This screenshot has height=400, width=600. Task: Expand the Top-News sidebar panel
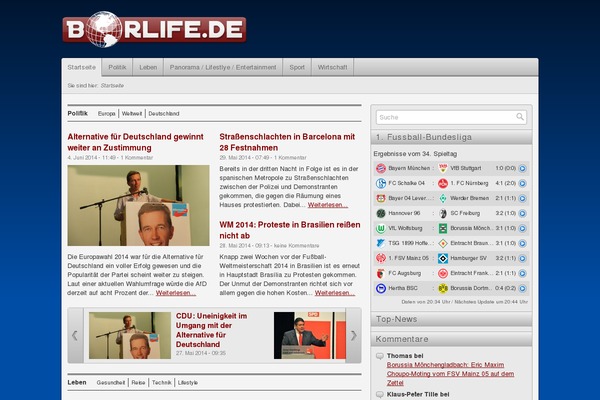tap(452, 319)
